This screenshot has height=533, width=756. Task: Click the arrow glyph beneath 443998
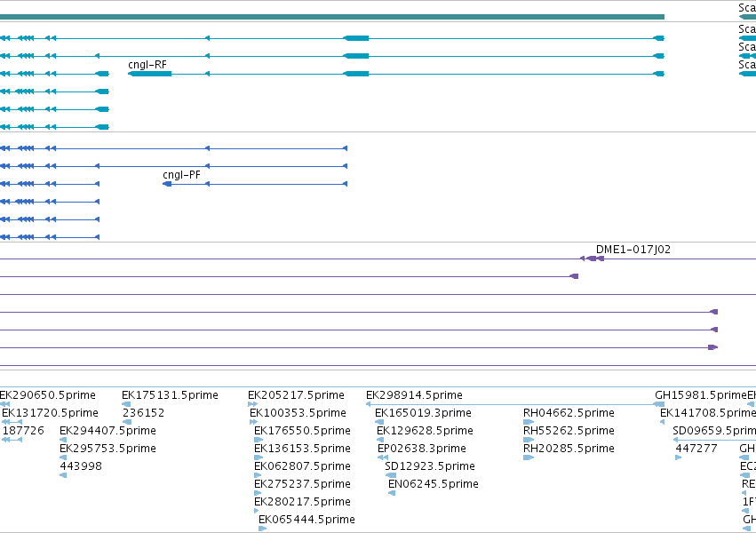click(63, 475)
